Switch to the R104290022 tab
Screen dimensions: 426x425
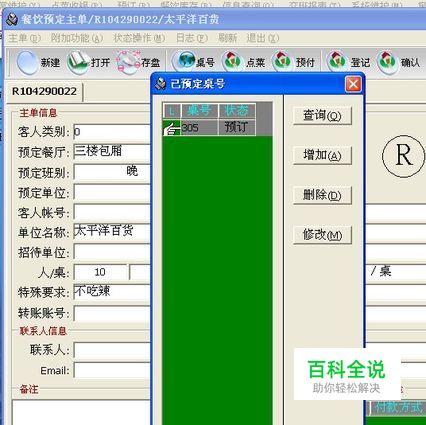[44, 91]
